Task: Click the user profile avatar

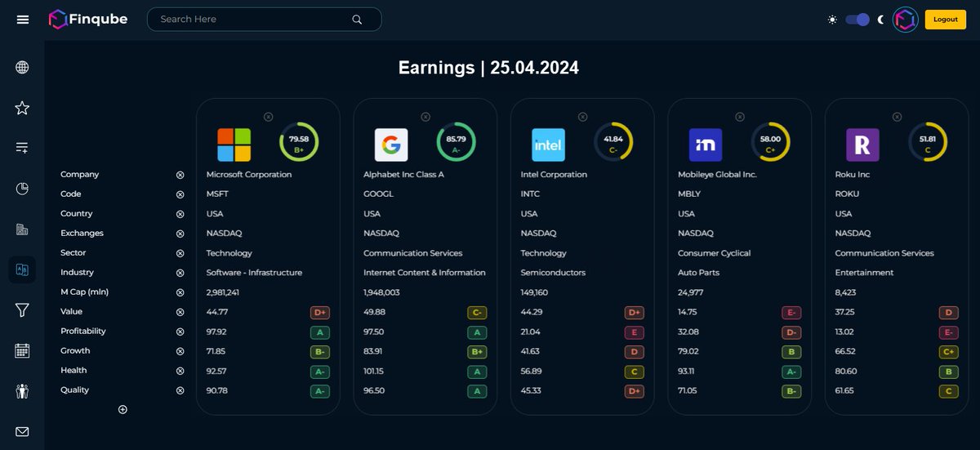Action: pyautogui.click(x=906, y=20)
